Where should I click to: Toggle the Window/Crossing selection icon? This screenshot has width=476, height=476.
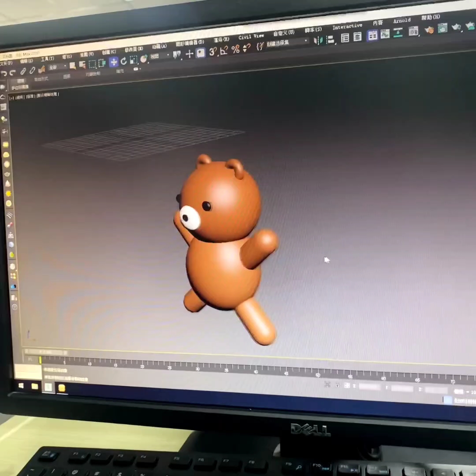102,63
